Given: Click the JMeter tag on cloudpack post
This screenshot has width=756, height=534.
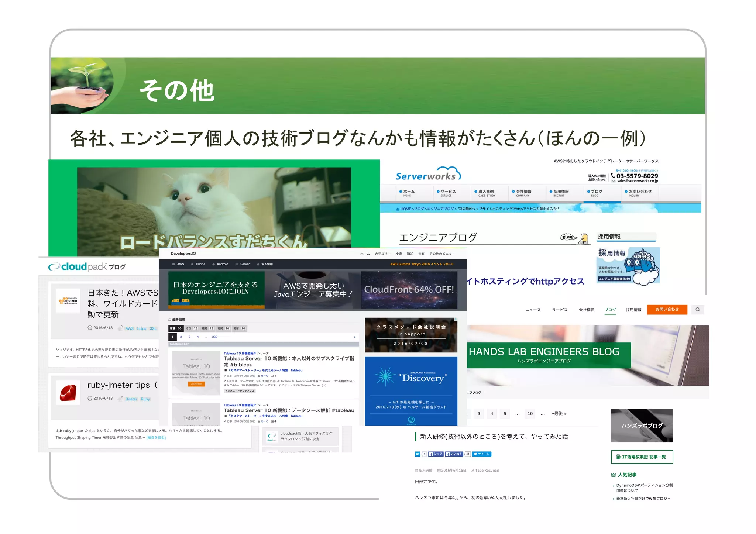Looking at the screenshot, I should click(x=131, y=399).
